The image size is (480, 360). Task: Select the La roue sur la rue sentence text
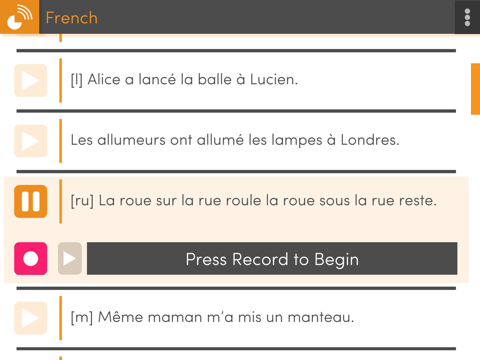point(268,201)
